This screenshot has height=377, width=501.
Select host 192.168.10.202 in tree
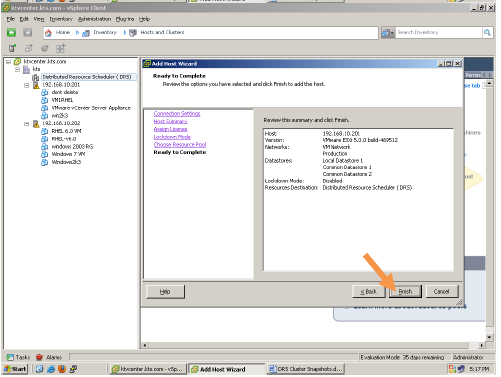(x=61, y=123)
